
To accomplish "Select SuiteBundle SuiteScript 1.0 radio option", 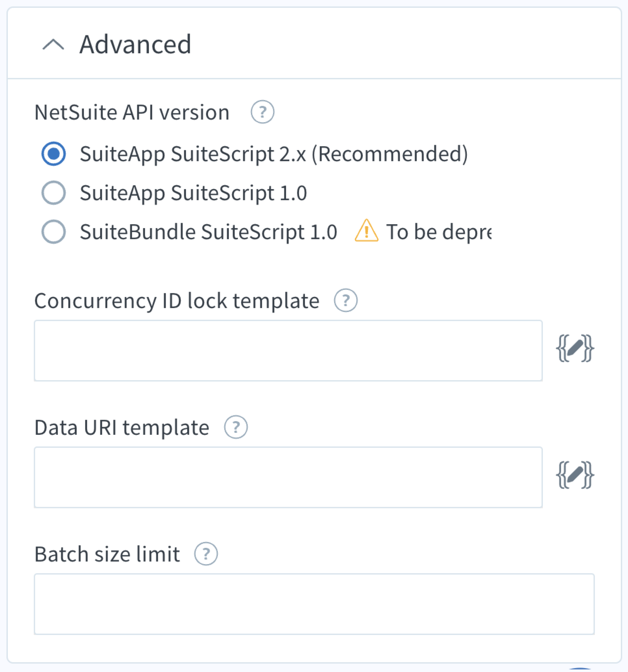I will click(x=53, y=232).
